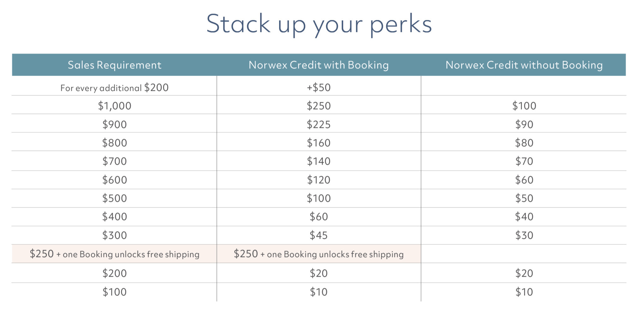The width and height of the screenshot is (644, 309).
Task: Click the "$600" sales requirement cell
Action: point(114,180)
